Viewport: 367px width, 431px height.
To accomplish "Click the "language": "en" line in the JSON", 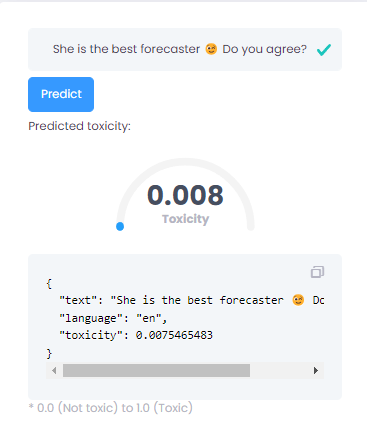I will 113,318.
